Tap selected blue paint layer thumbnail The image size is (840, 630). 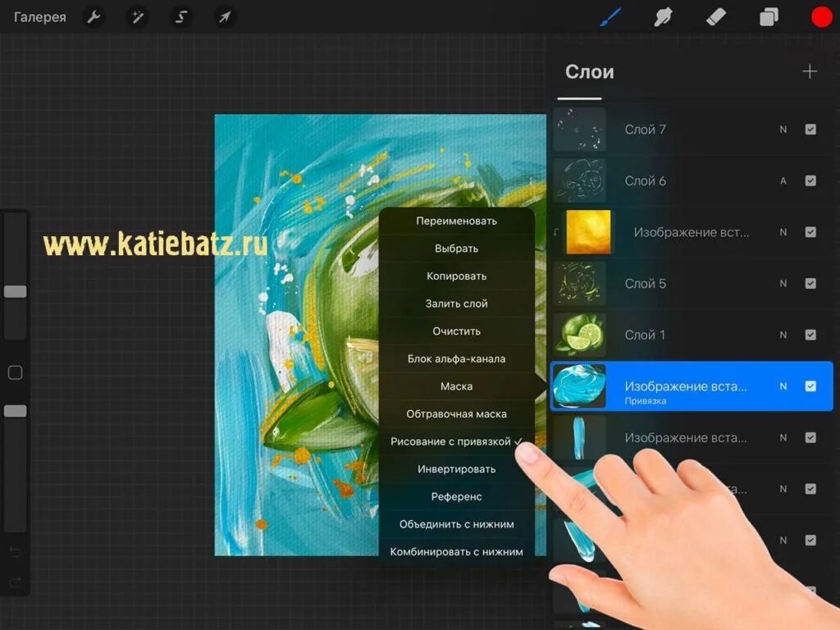(x=579, y=386)
